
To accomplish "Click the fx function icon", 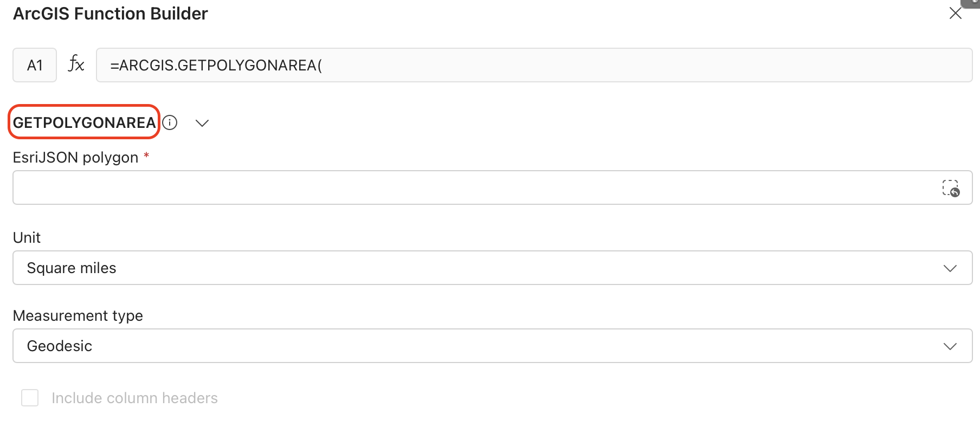I will click(76, 64).
